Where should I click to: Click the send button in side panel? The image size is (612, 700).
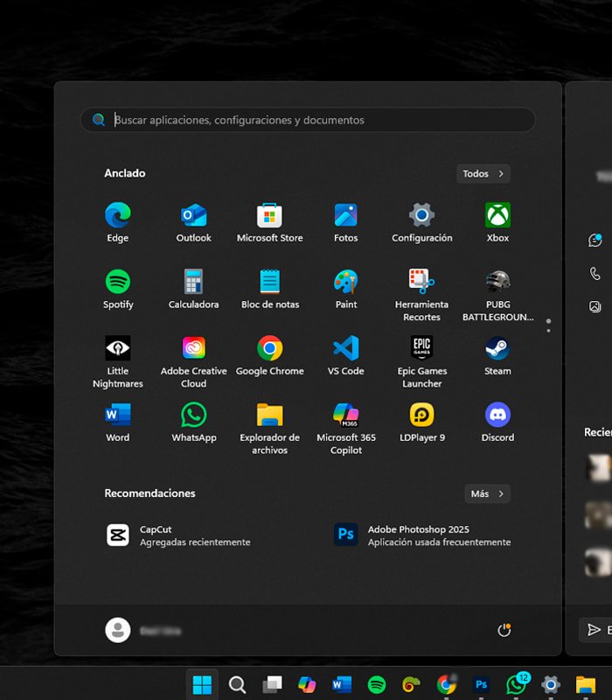(x=596, y=629)
